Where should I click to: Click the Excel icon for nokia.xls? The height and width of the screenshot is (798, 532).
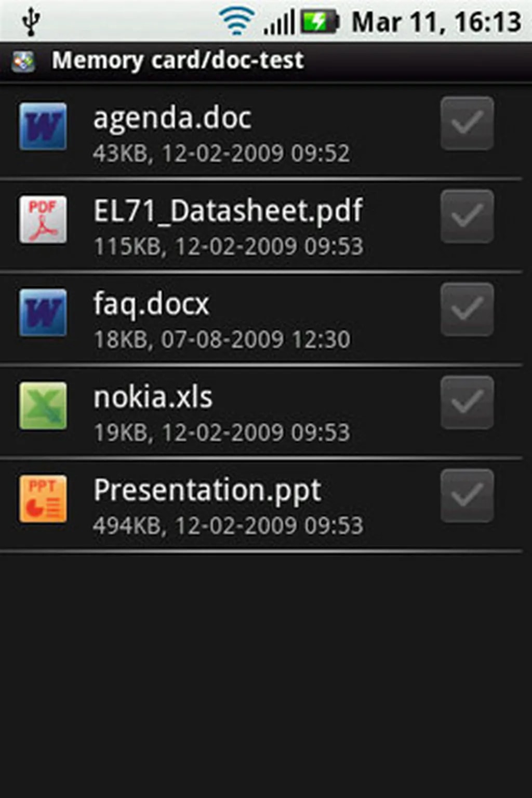point(43,406)
